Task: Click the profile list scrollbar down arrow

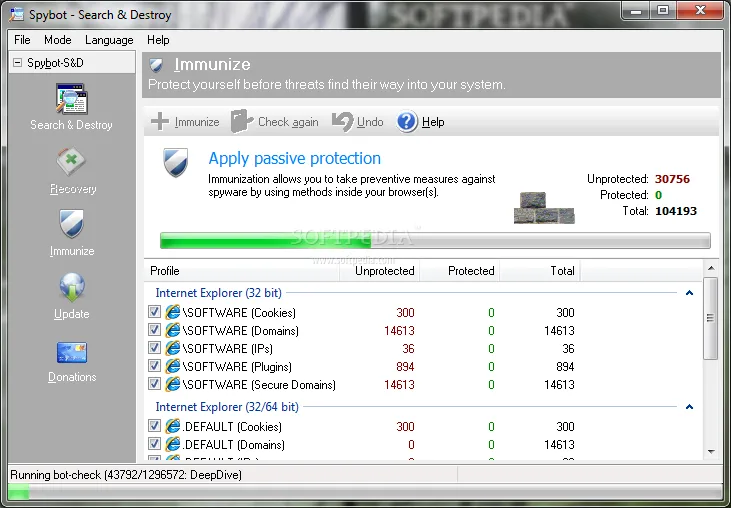Action: pyautogui.click(x=711, y=451)
